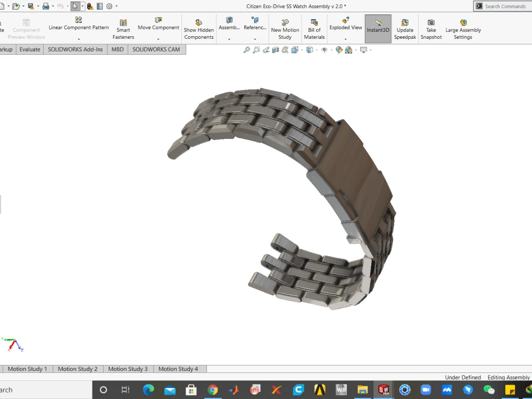Click the Editing Assembly status text

tap(508, 377)
